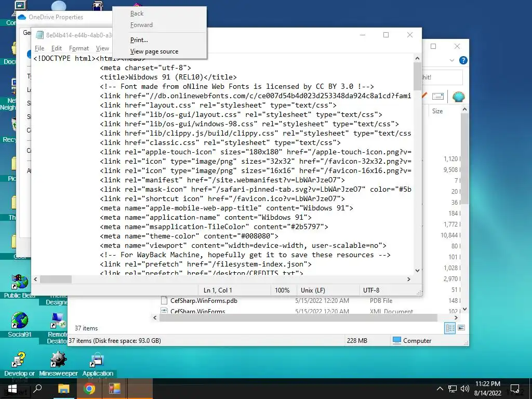Image resolution: width=532 pixels, height=399 pixels.
Task: Switch Explorer to details view icon
Action: [450, 328]
